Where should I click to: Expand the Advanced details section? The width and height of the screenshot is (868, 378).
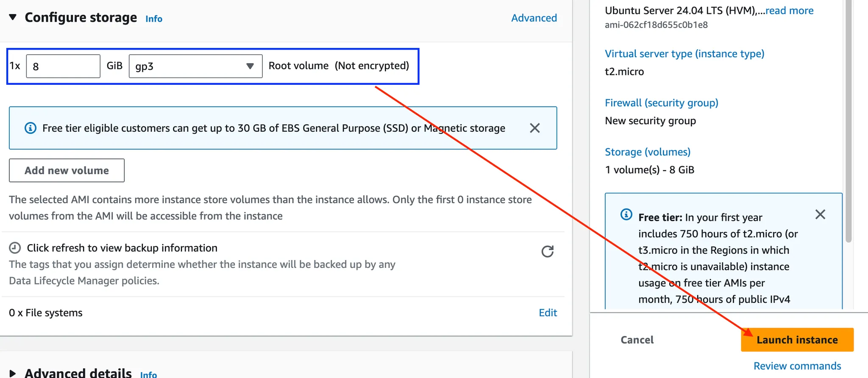[x=13, y=373]
